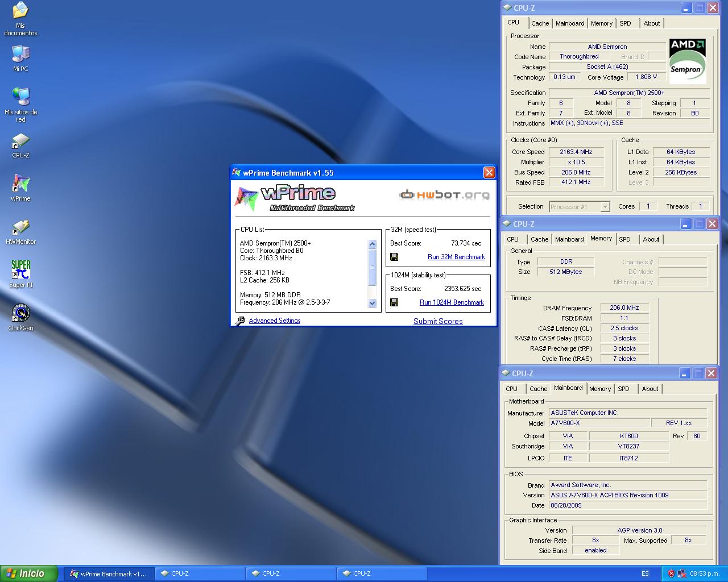Open Mis sitios de red icon
Image resolution: width=728 pixels, height=582 pixels.
(x=20, y=105)
